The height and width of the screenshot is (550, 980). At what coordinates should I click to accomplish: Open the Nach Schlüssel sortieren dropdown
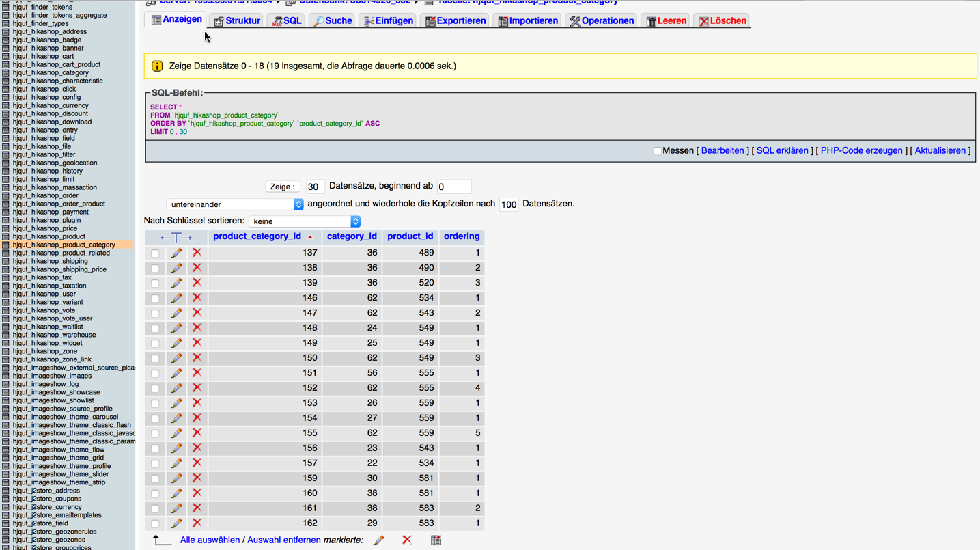pos(304,221)
